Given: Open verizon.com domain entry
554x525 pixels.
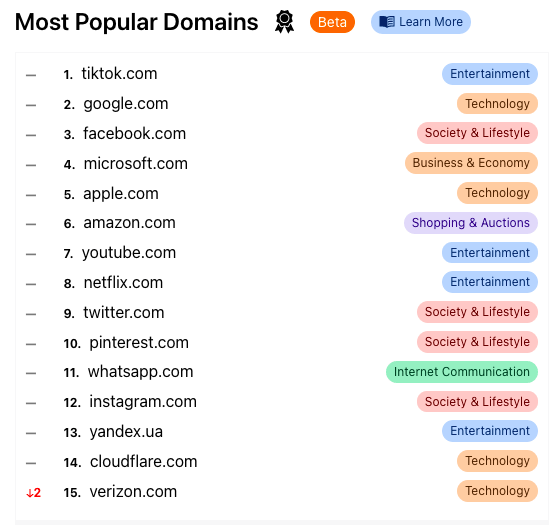Looking at the screenshot, I should pos(133,492).
